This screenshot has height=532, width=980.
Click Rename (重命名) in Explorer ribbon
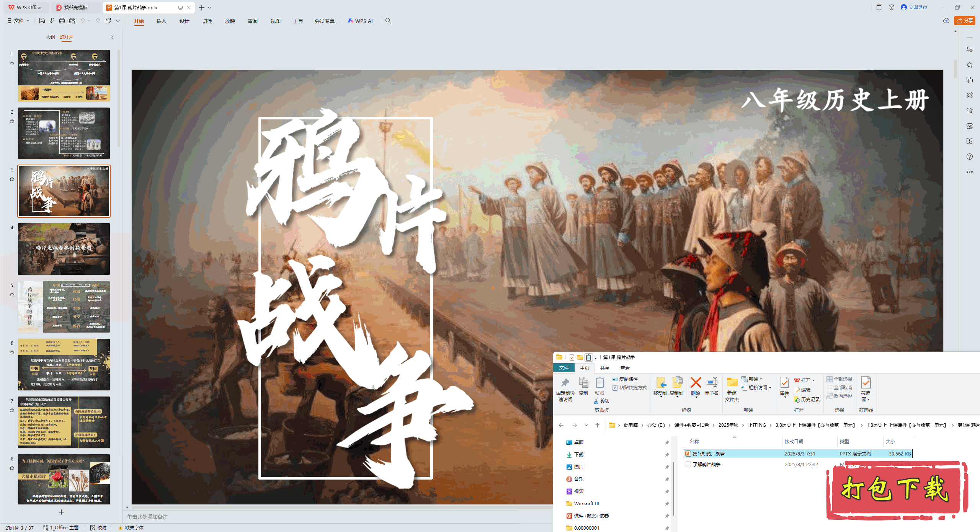[712, 386]
